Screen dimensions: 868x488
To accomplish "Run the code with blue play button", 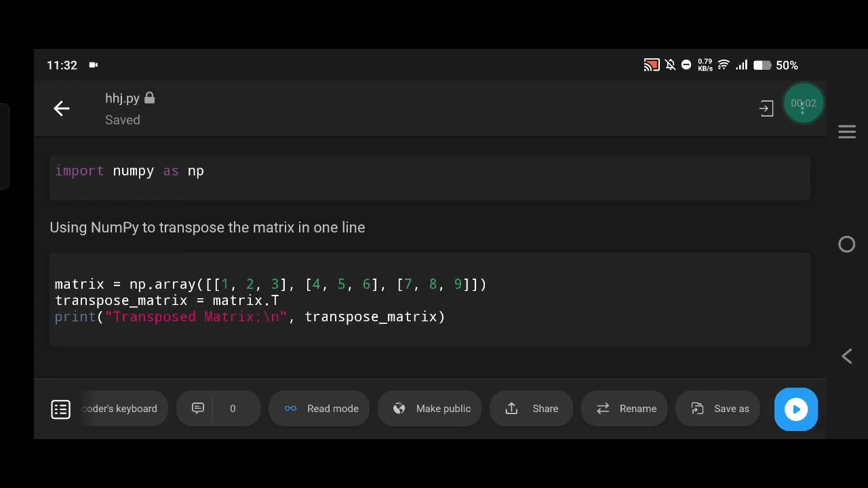I will point(796,409).
